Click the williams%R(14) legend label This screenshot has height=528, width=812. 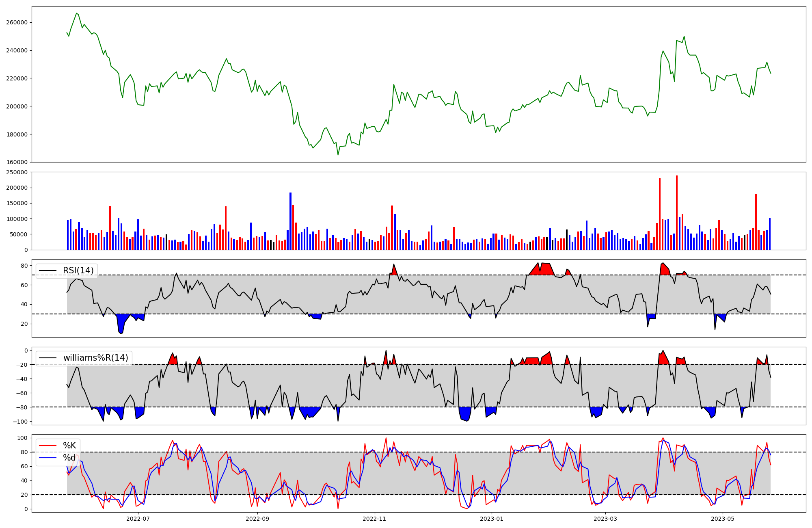point(95,358)
